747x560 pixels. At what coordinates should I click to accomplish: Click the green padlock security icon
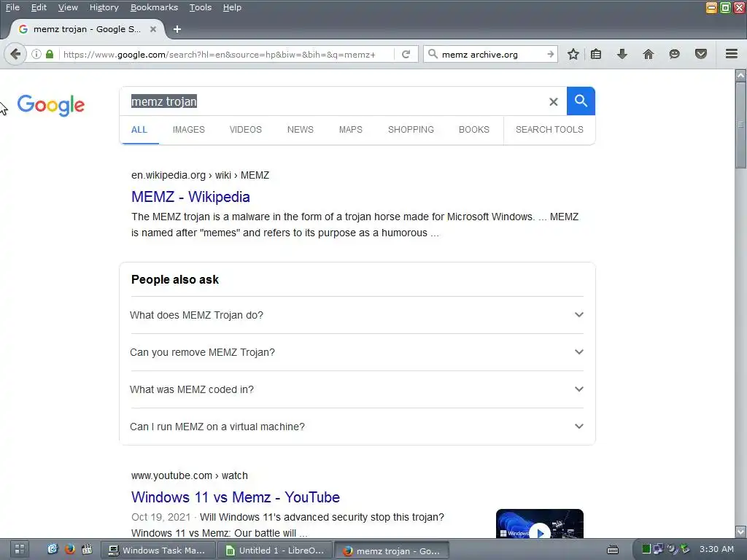point(50,54)
